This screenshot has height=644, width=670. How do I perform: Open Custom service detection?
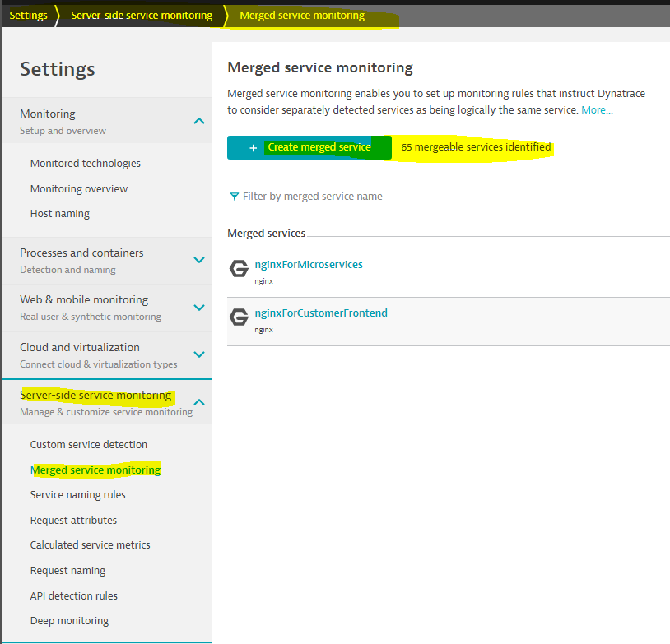[x=88, y=445]
